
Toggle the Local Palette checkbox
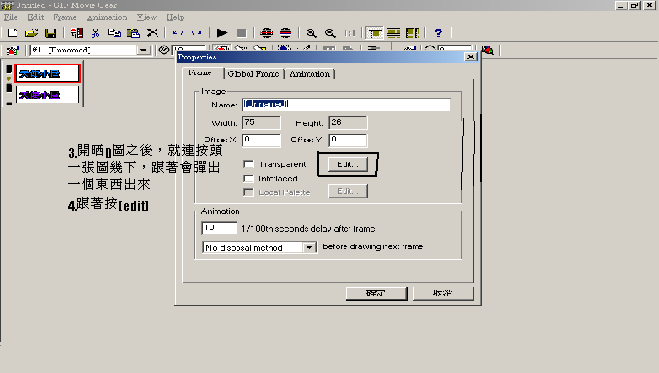(x=249, y=192)
